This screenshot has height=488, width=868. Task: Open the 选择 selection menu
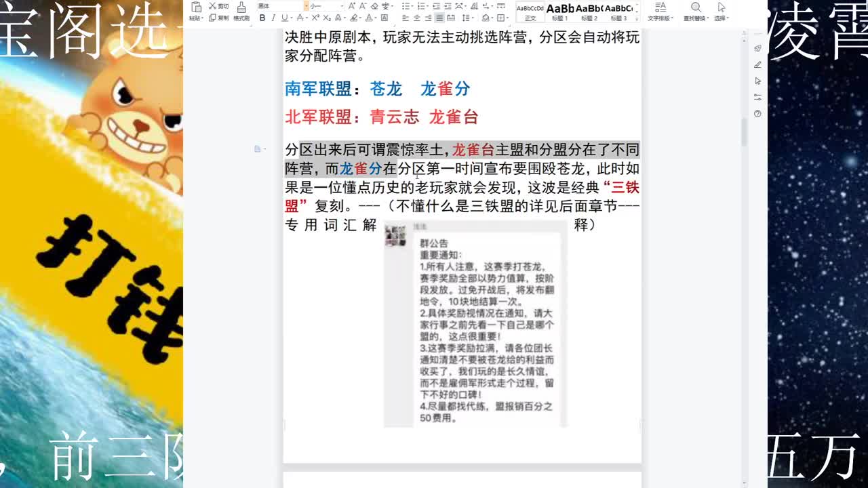(720, 12)
